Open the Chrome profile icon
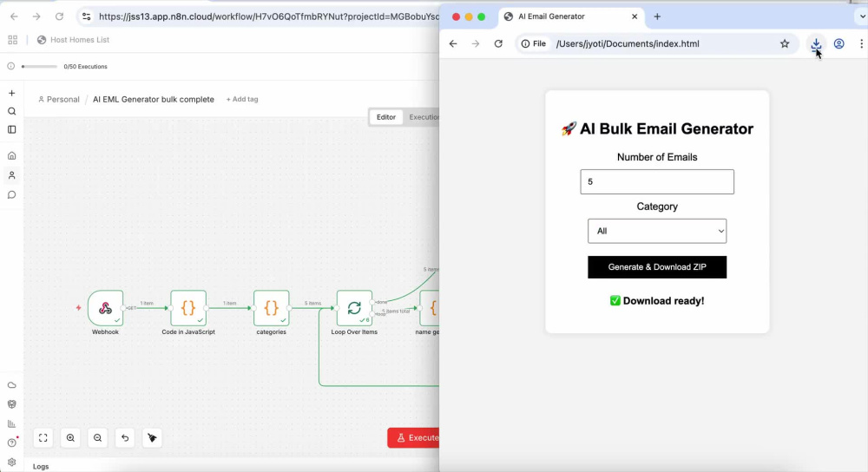The width and height of the screenshot is (868, 472). click(839, 43)
